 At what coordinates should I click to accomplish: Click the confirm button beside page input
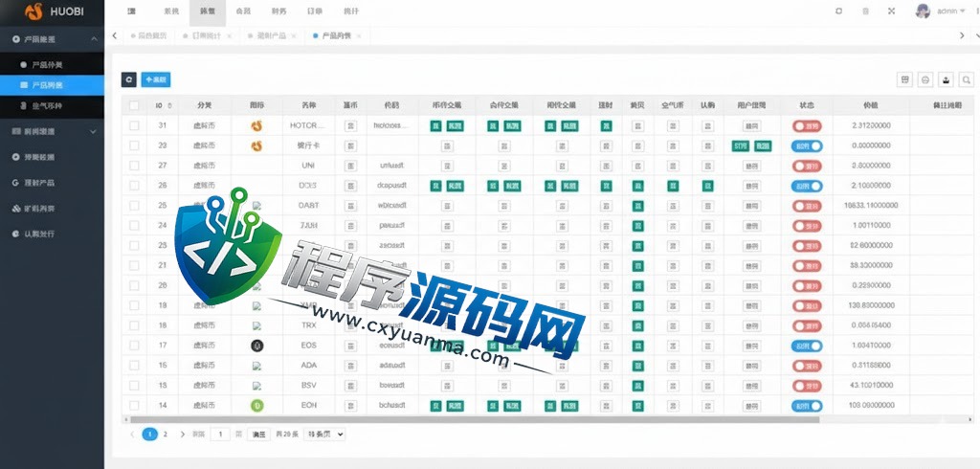coord(258,434)
